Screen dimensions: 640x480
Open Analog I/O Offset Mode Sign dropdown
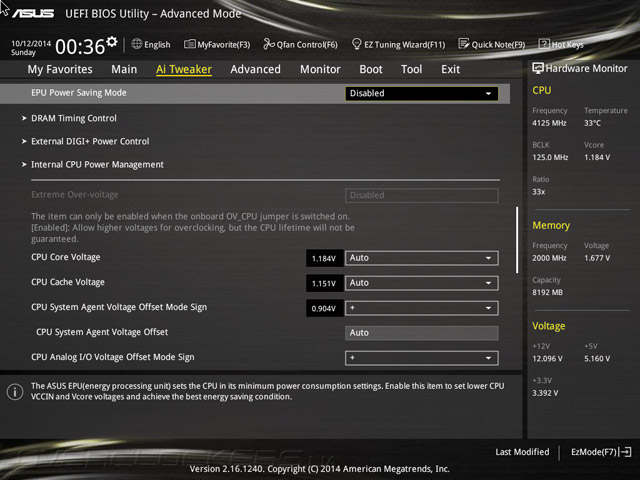point(422,358)
